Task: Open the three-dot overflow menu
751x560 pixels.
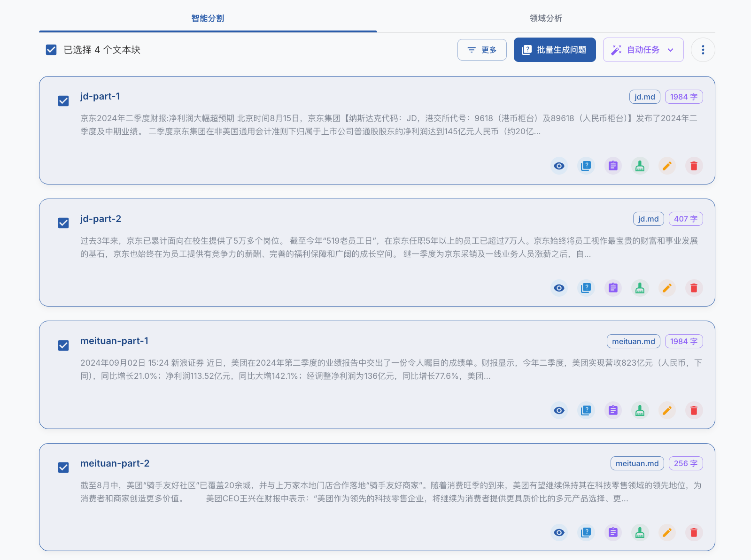Action: pyautogui.click(x=703, y=50)
